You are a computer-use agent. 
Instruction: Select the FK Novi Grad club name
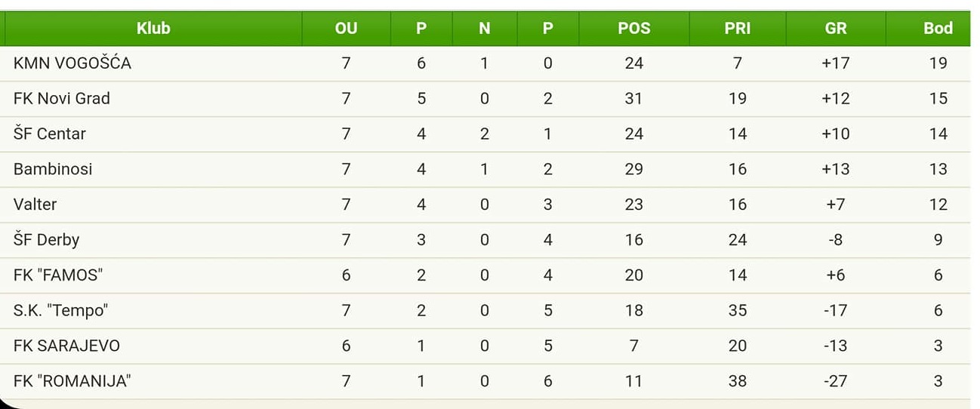(x=62, y=99)
